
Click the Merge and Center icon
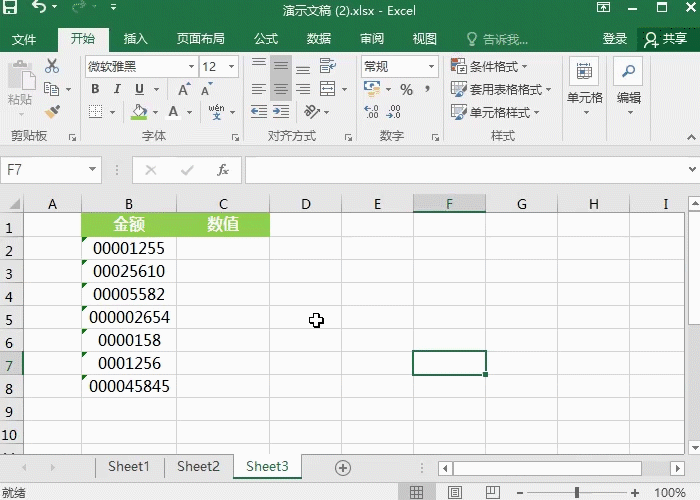click(328, 89)
